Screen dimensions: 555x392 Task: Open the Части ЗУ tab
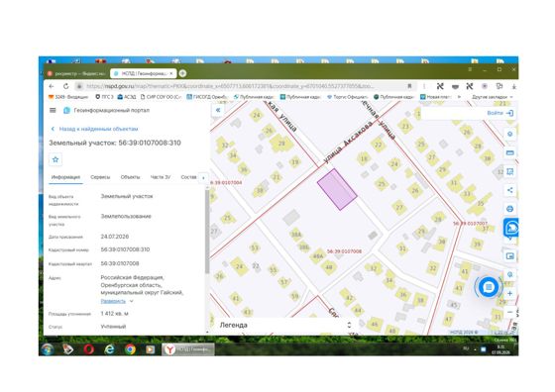click(160, 177)
